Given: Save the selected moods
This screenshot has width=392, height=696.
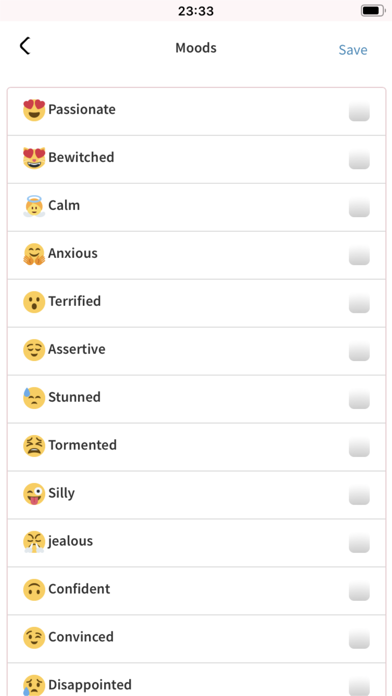Looking at the screenshot, I should click(353, 50).
